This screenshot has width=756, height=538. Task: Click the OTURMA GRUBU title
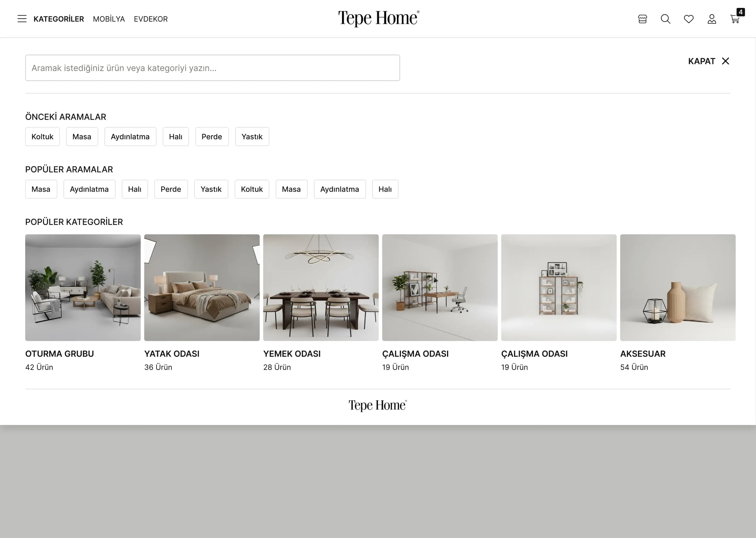(60, 354)
